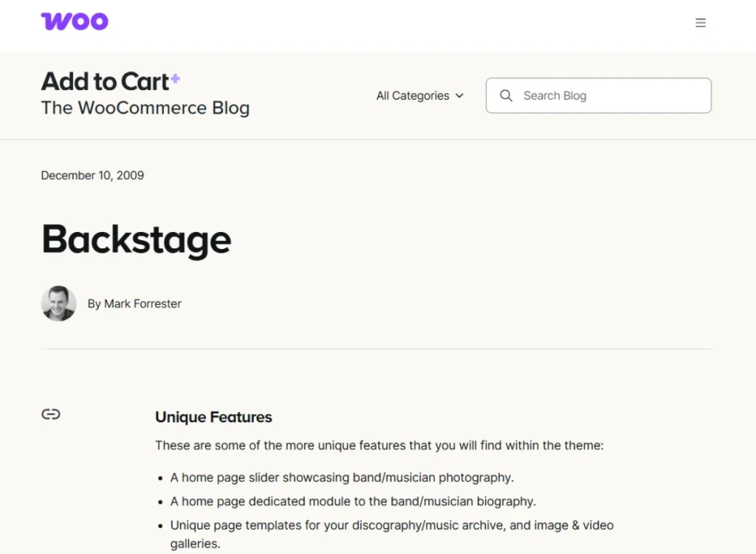Open Mark Forrester's author page
The width and height of the screenshot is (756, 554).
click(142, 304)
